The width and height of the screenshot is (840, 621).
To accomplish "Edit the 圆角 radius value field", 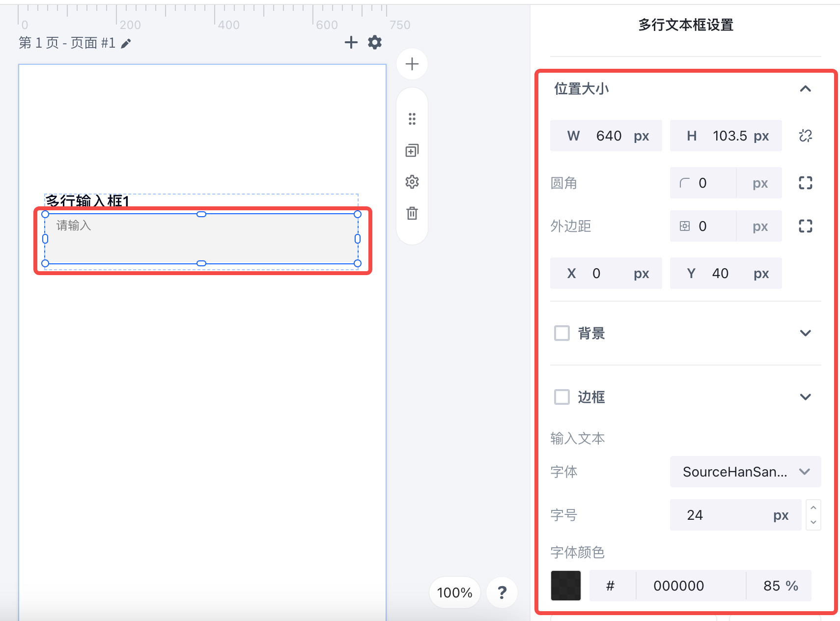I will click(703, 183).
